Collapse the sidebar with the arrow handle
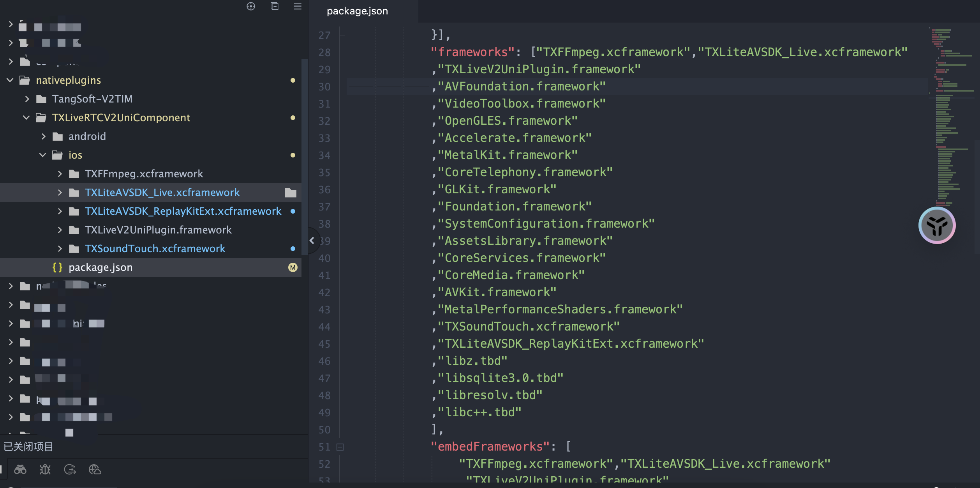 (x=312, y=241)
